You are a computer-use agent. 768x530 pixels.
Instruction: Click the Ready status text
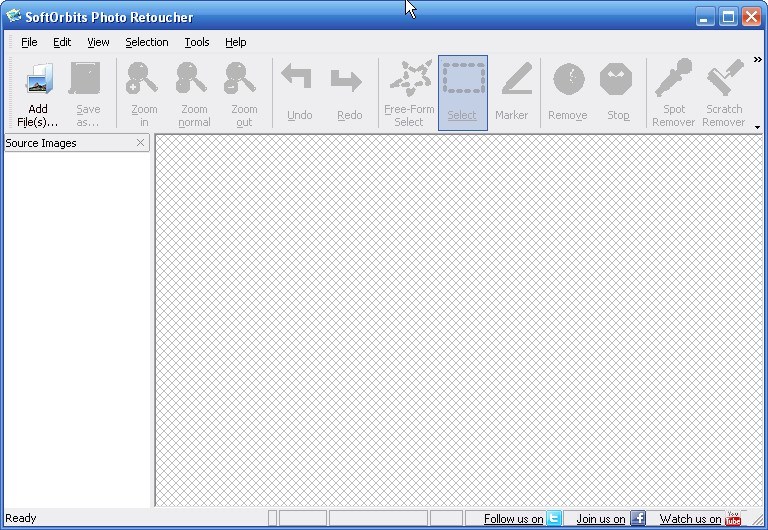pyautogui.click(x=21, y=518)
